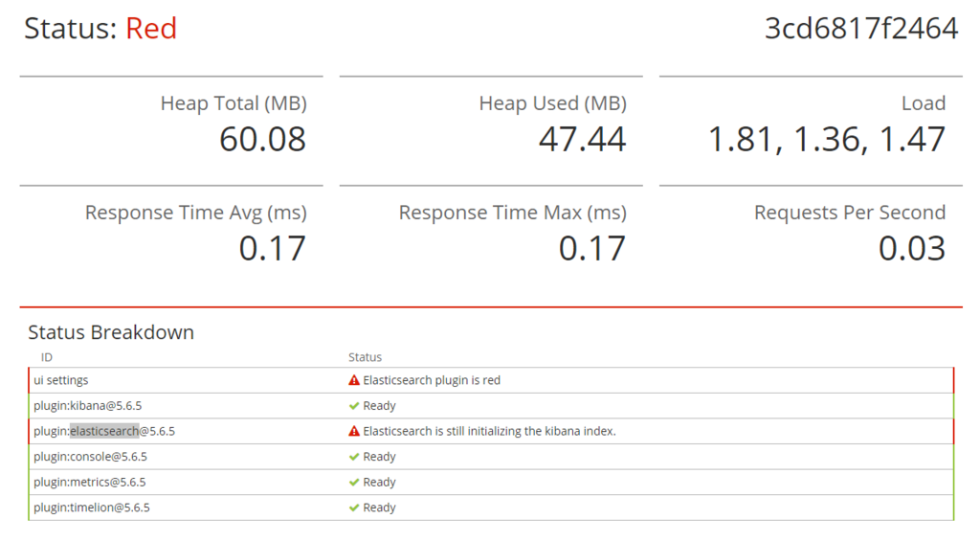Click the green checkmark beside plugin:metrics@5.6.5
This screenshot has height=542, width=980.
pyautogui.click(x=354, y=482)
